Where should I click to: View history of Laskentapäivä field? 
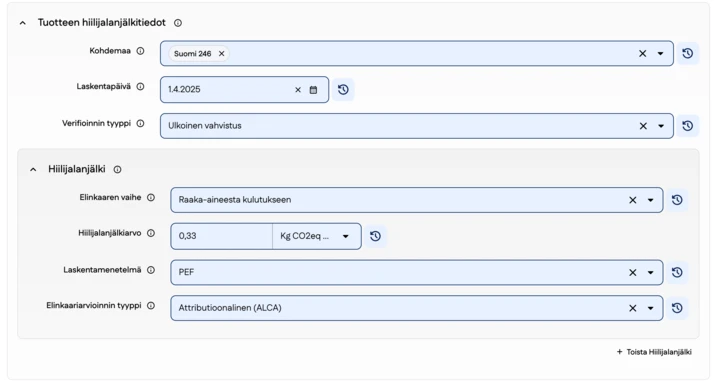click(343, 90)
